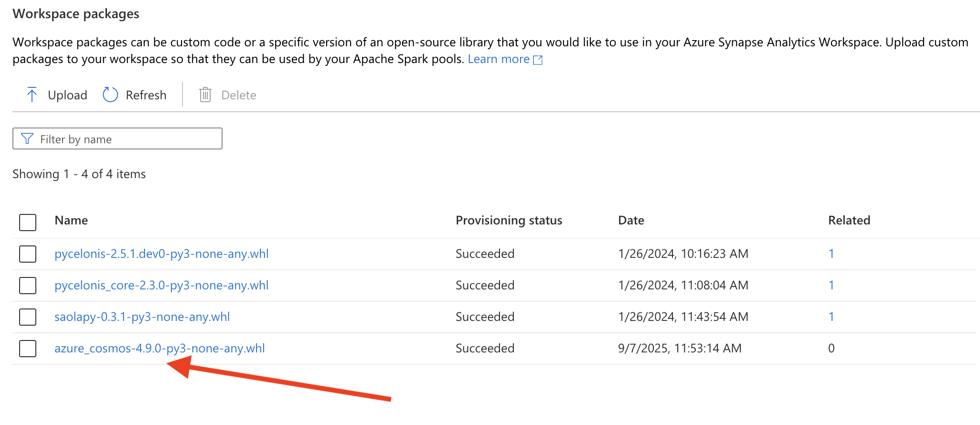Tick the saolapy-0.3.1 package checkbox
The image size is (980, 425).
(28, 317)
